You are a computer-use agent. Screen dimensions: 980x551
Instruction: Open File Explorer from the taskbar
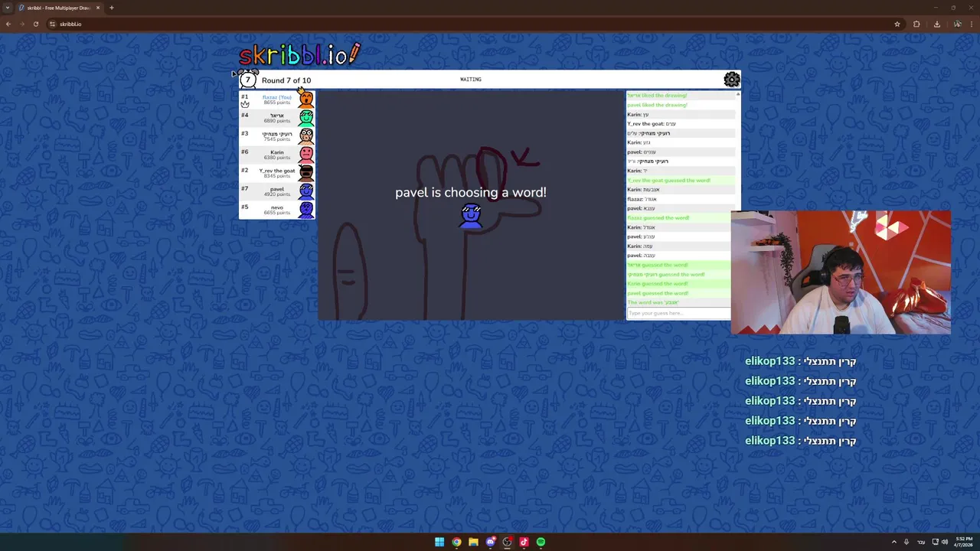(473, 542)
